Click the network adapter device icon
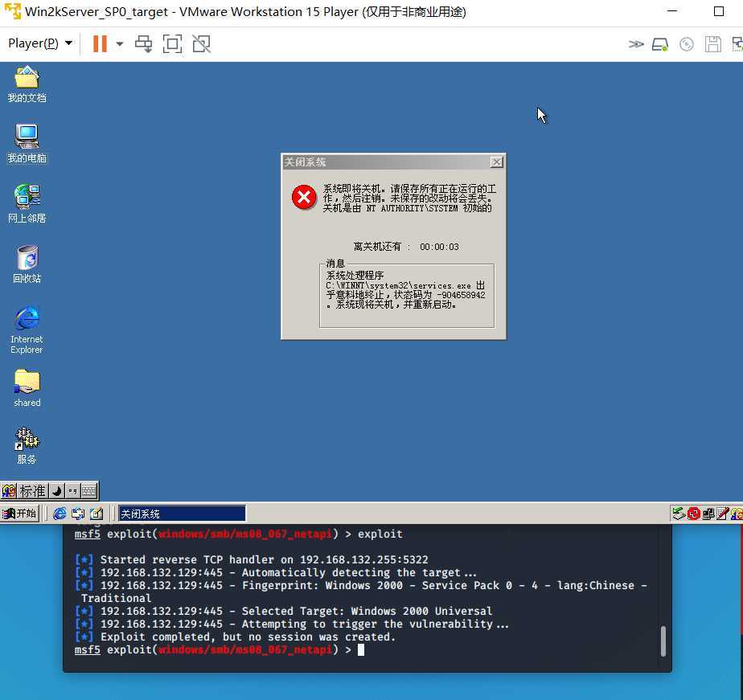743x700 pixels. click(737, 44)
